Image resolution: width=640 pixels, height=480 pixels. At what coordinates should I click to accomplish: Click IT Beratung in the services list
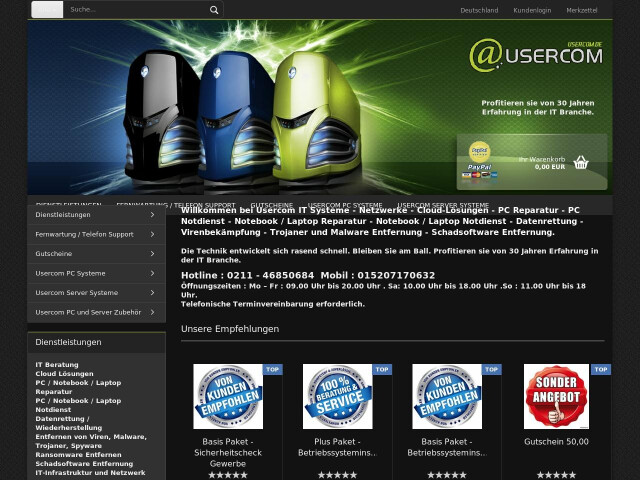(57, 364)
